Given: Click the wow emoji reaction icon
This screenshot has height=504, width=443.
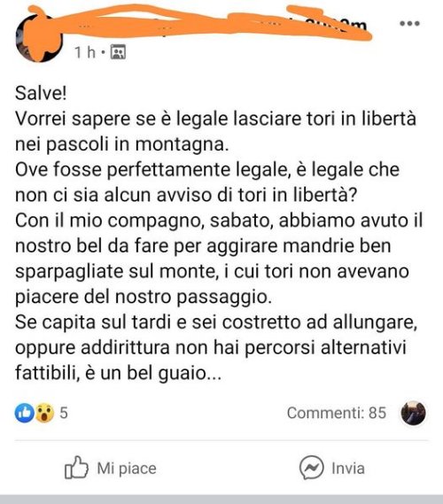Looking at the screenshot, I should [x=44, y=413].
